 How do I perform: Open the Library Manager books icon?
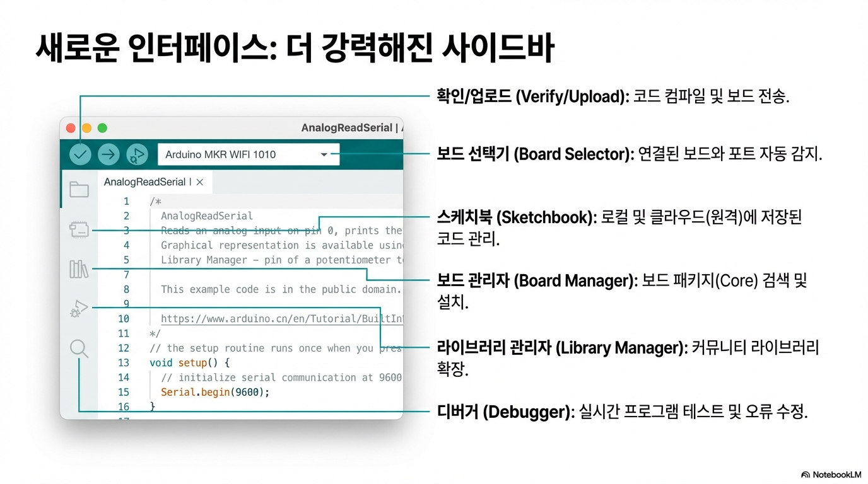click(79, 269)
